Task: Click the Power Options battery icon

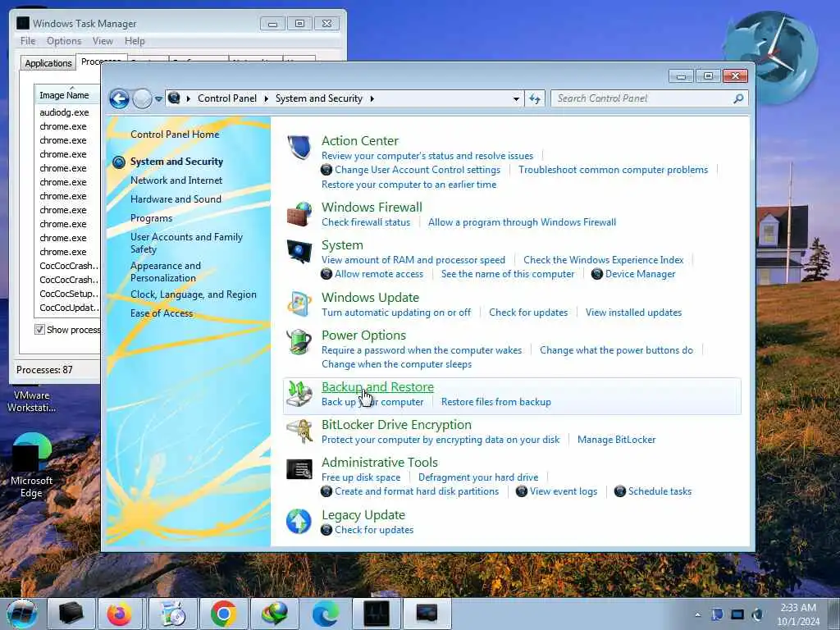Action: coord(299,342)
